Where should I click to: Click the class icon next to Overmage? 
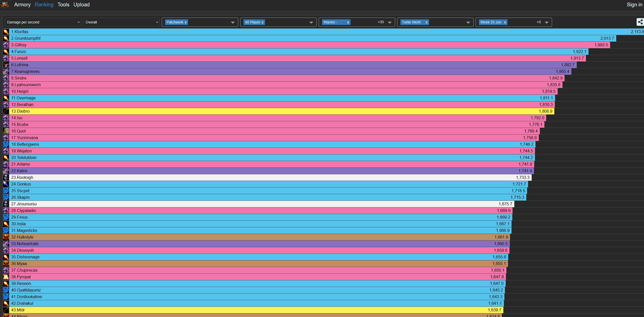point(6,98)
